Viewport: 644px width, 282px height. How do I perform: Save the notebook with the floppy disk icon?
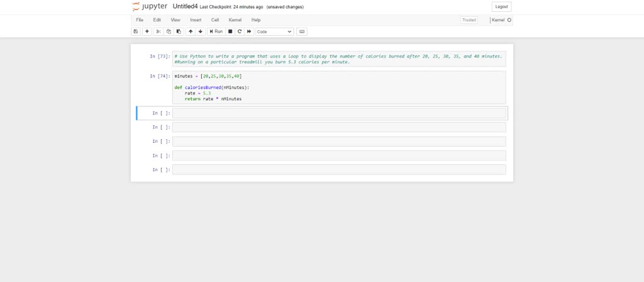pyautogui.click(x=136, y=31)
